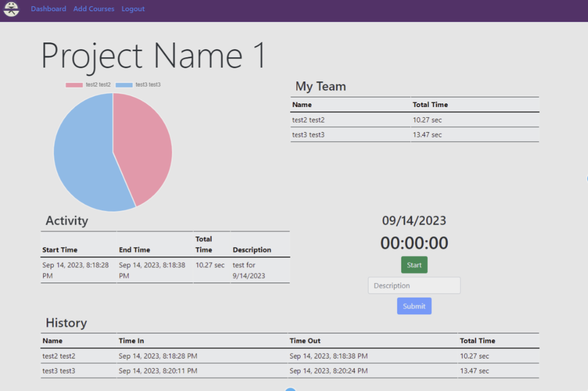This screenshot has width=588, height=391.
Task: Select test3 test3 row in History table
Action: click(59, 371)
